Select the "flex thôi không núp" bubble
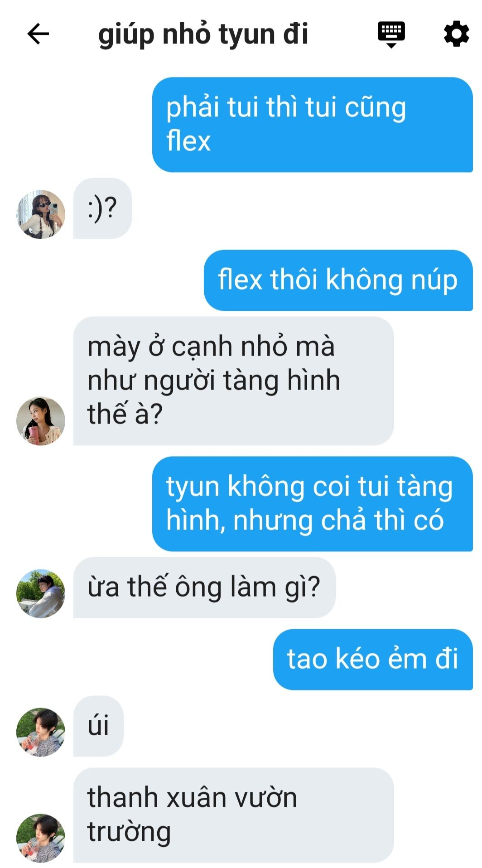This screenshot has height=868, width=482. click(338, 280)
